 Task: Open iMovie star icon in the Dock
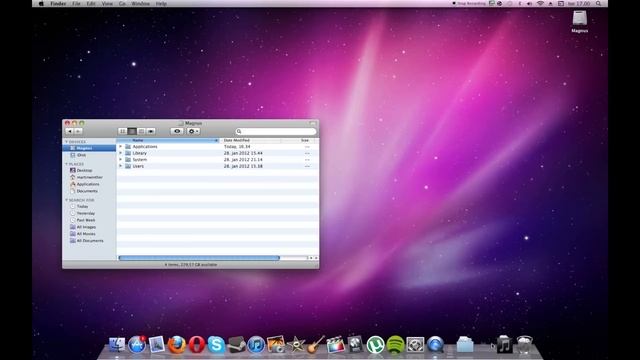pos(296,345)
